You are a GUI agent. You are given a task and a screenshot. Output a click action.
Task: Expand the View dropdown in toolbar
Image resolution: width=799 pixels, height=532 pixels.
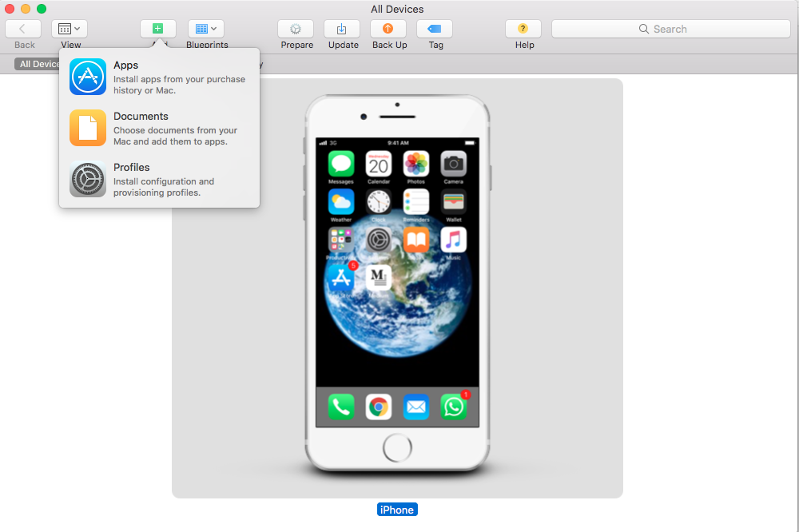coord(70,29)
